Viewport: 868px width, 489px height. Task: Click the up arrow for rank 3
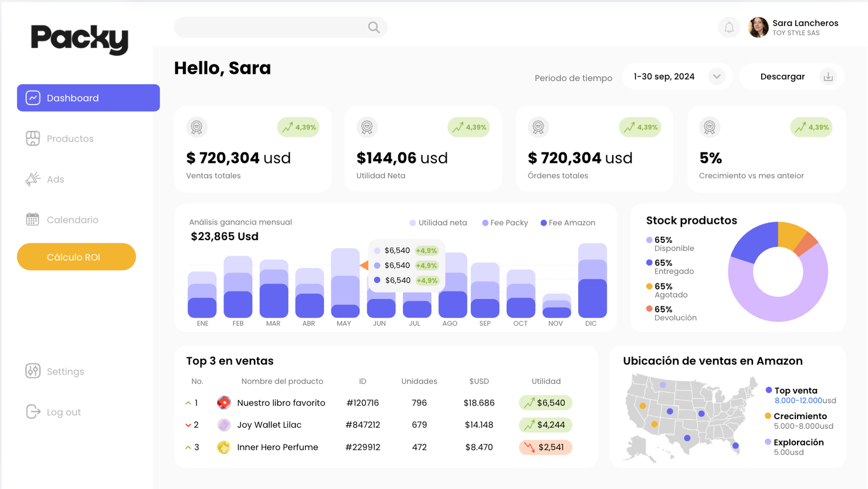(188, 447)
